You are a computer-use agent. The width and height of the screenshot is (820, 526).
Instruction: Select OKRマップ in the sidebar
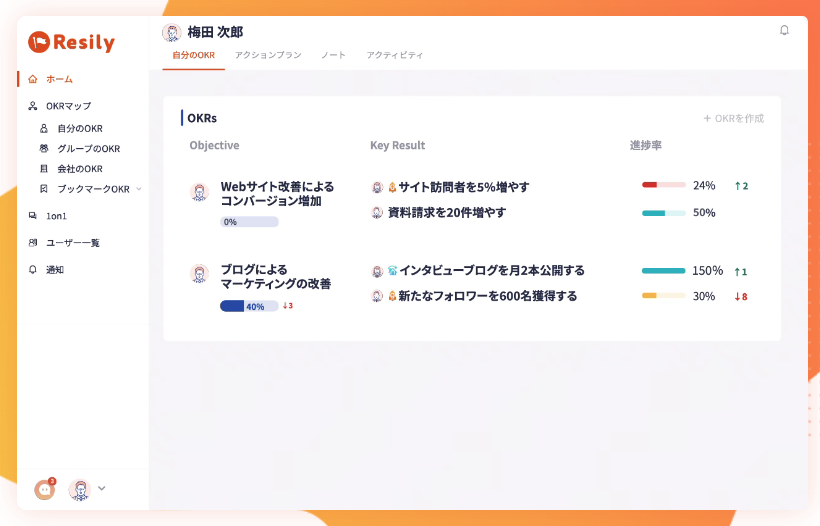68,106
